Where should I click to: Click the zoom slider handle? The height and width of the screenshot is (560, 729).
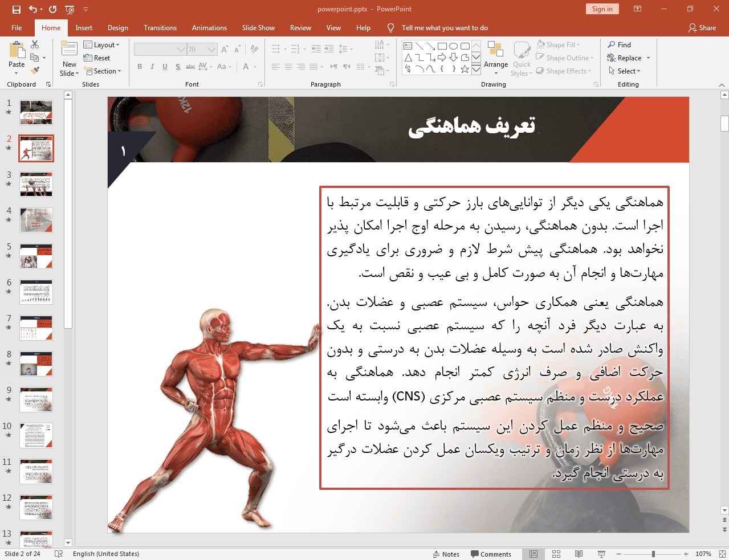click(653, 554)
